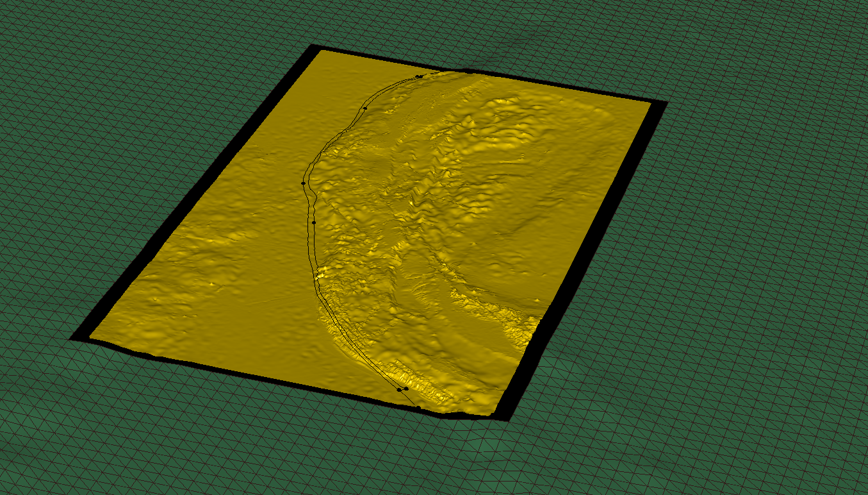Screen dimensions: 868x495
Task: Select the control point just below the curve's leftmost apex
Action: coord(314,222)
